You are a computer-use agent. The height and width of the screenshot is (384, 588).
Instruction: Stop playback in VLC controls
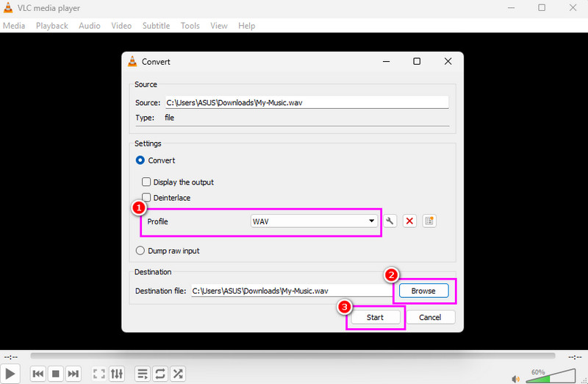tap(56, 374)
